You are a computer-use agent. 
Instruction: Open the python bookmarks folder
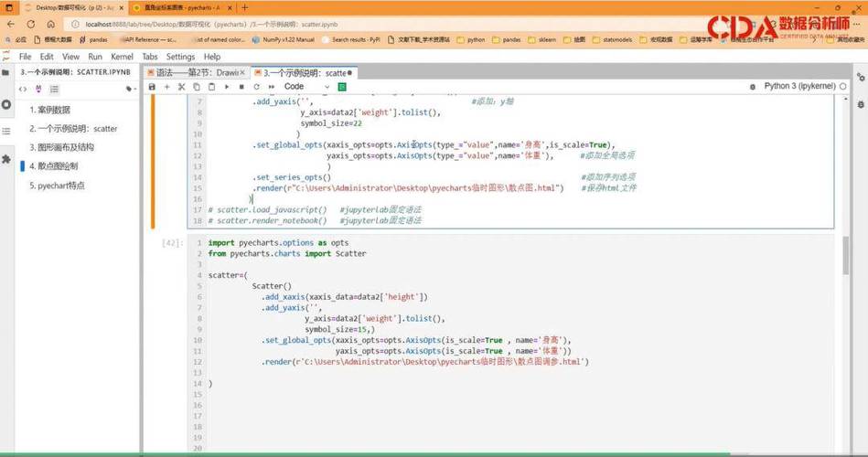pyautogui.click(x=470, y=40)
